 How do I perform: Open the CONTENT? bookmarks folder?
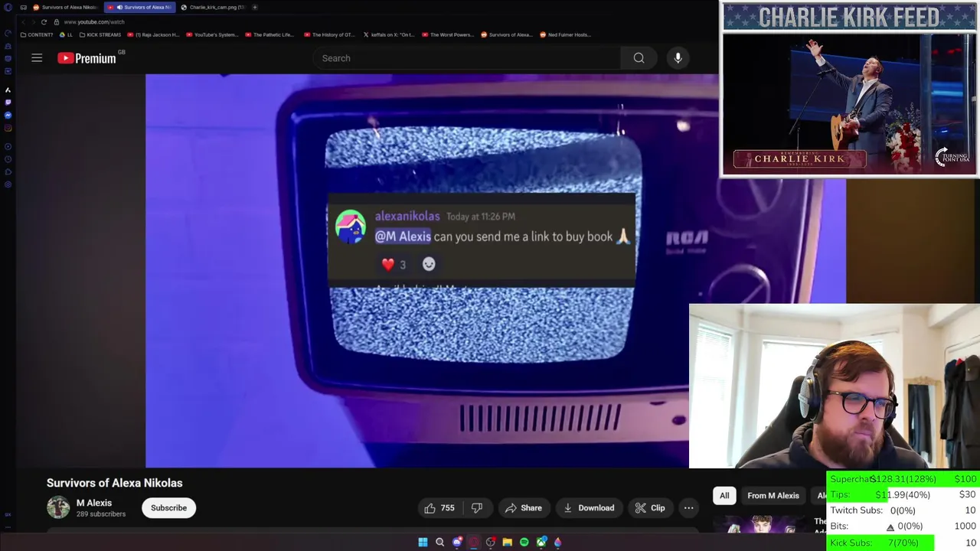pyautogui.click(x=38, y=34)
